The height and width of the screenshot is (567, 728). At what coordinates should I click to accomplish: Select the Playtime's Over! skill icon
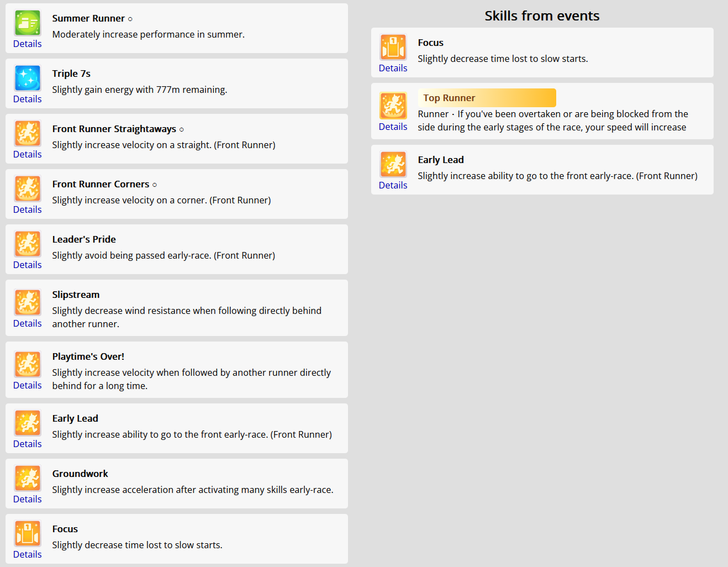click(x=28, y=365)
